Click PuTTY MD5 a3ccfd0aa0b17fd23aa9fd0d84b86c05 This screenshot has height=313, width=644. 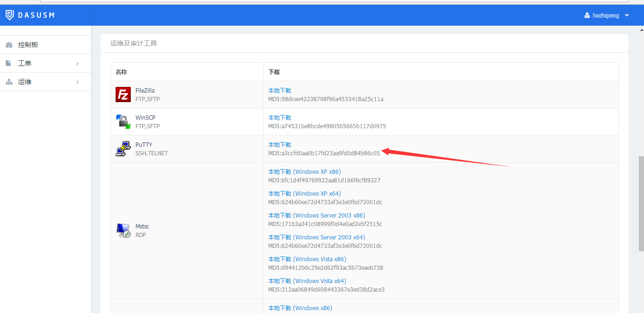[324, 153]
